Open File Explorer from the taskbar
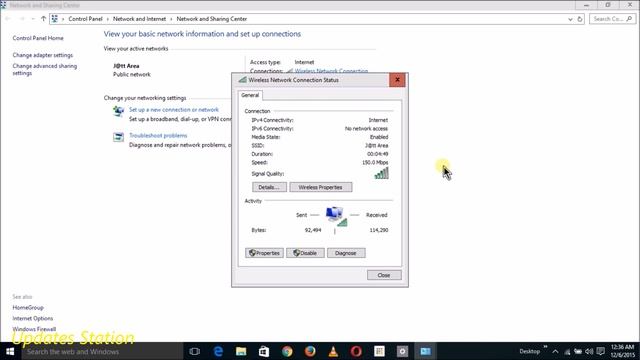 click(241, 351)
